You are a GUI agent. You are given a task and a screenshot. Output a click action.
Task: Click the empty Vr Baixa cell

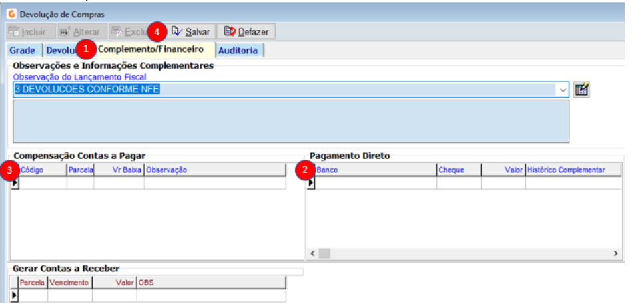tap(119, 183)
